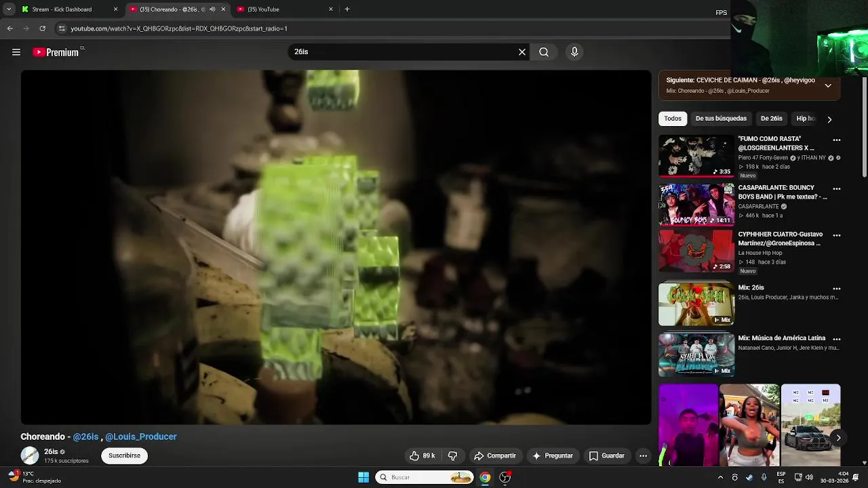This screenshot has width=868, height=488.
Task: Dislike the Choreando video
Action: click(x=453, y=456)
